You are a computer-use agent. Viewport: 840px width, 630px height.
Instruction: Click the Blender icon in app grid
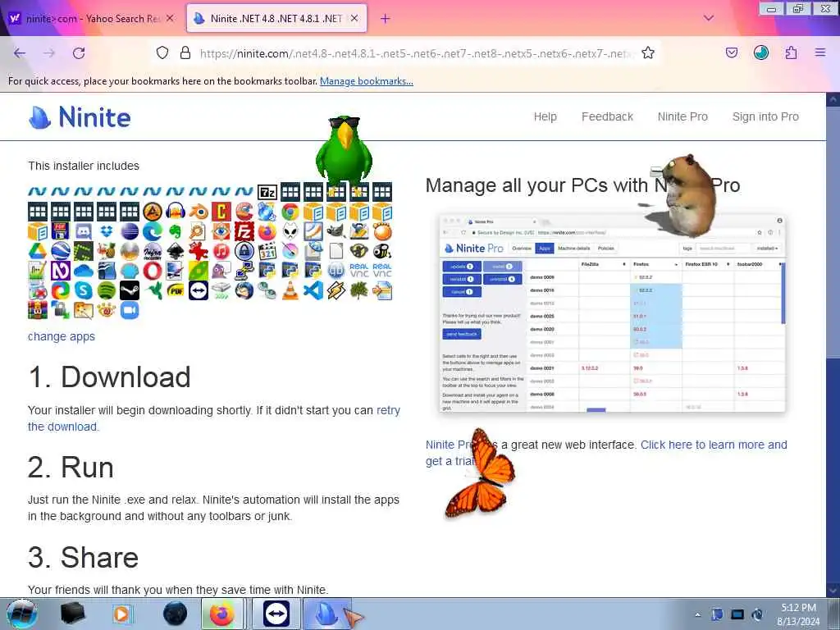tap(199, 212)
